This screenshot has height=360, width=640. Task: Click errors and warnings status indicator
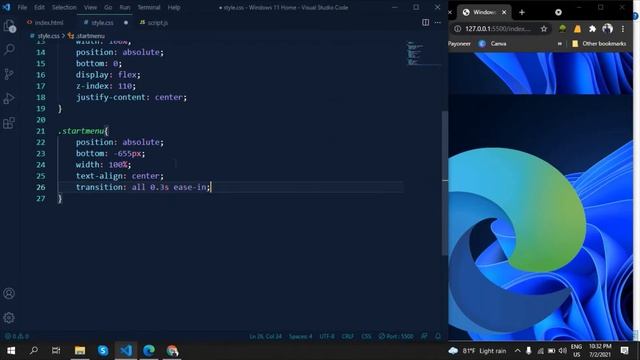click(x=17, y=336)
